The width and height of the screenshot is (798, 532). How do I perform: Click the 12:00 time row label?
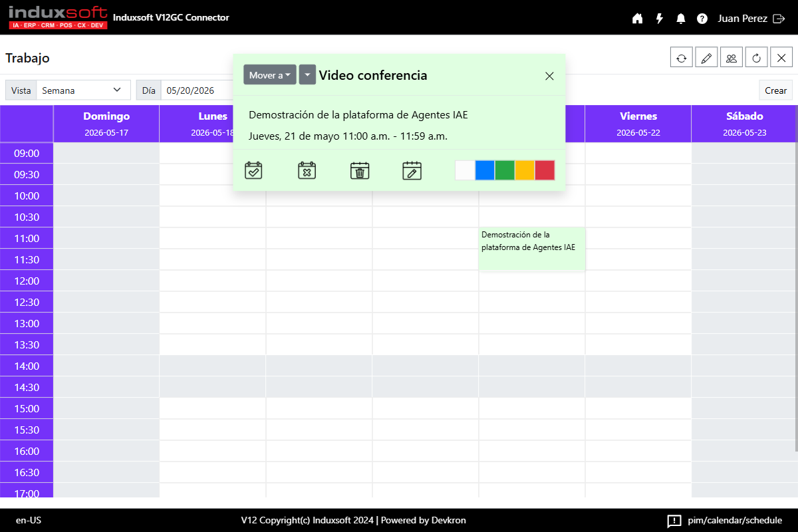click(x=27, y=281)
